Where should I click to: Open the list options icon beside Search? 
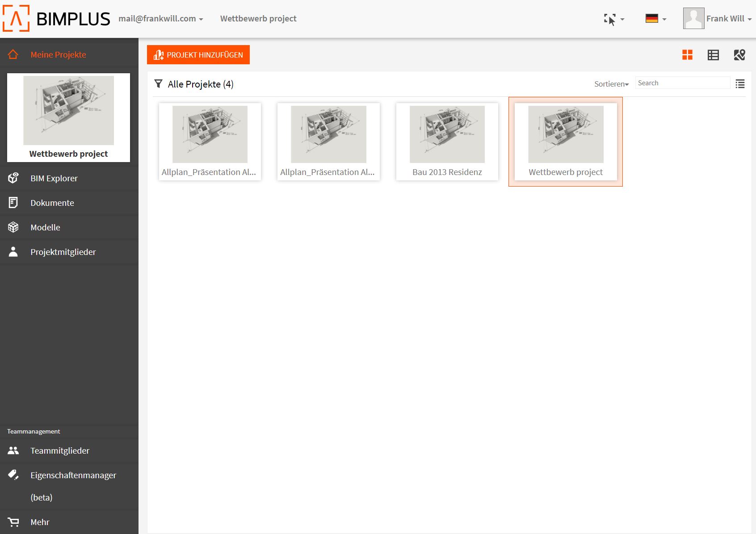pyautogui.click(x=740, y=84)
